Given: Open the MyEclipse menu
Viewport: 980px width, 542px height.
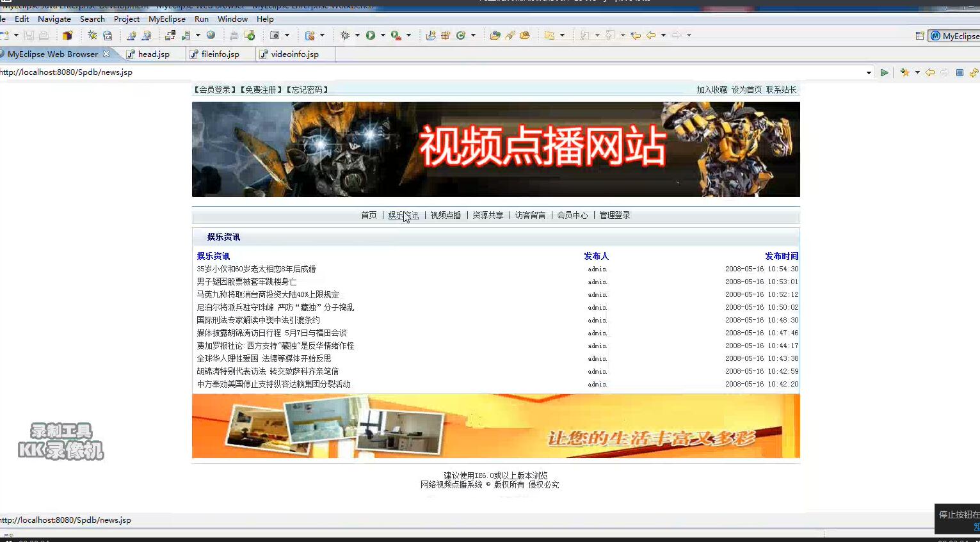Looking at the screenshot, I should pyautogui.click(x=167, y=19).
